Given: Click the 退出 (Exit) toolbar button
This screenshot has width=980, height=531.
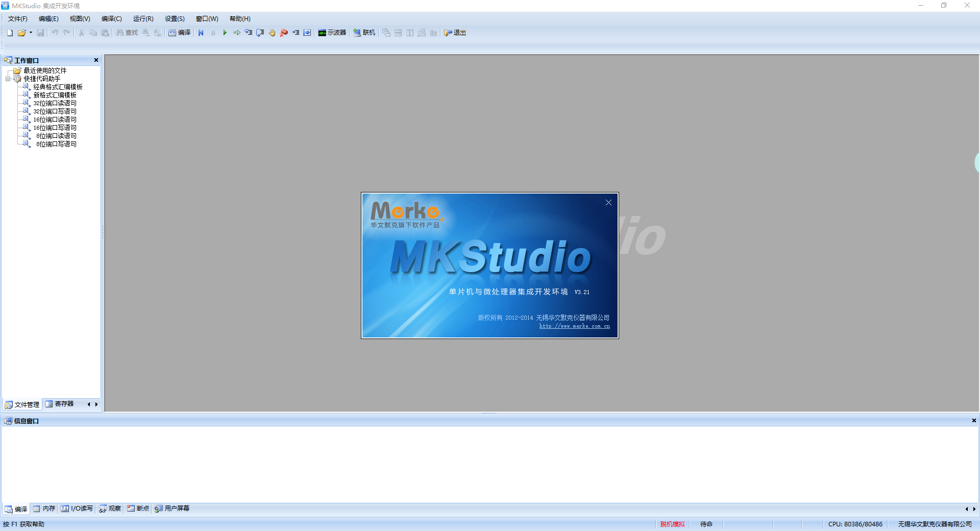Looking at the screenshot, I should pyautogui.click(x=455, y=33).
